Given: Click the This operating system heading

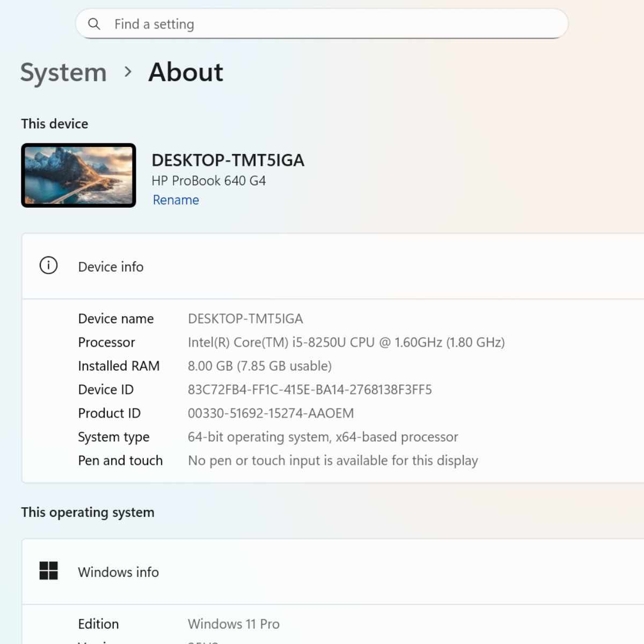Looking at the screenshot, I should (87, 513).
